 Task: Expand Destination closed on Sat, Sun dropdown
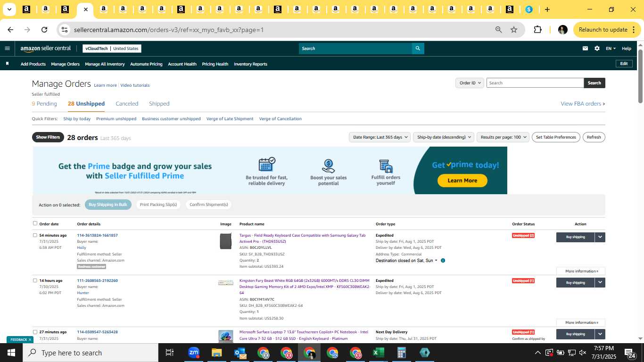coord(406,261)
